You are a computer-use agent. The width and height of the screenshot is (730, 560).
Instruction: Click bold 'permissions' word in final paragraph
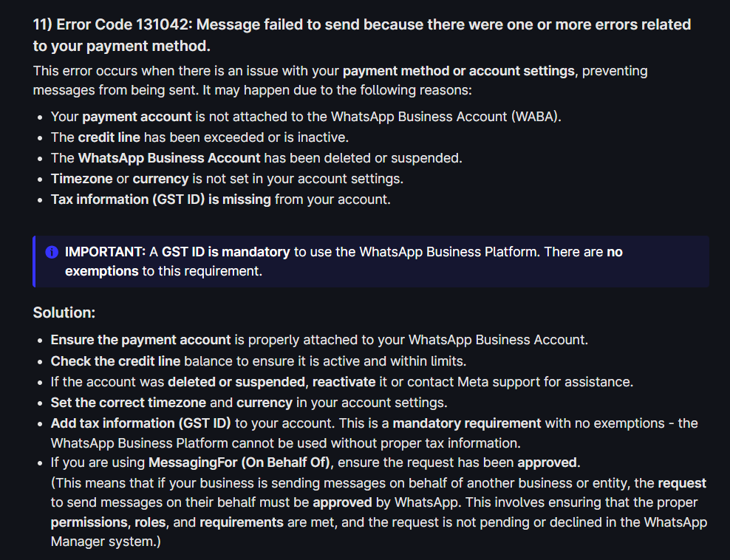pos(89,522)
